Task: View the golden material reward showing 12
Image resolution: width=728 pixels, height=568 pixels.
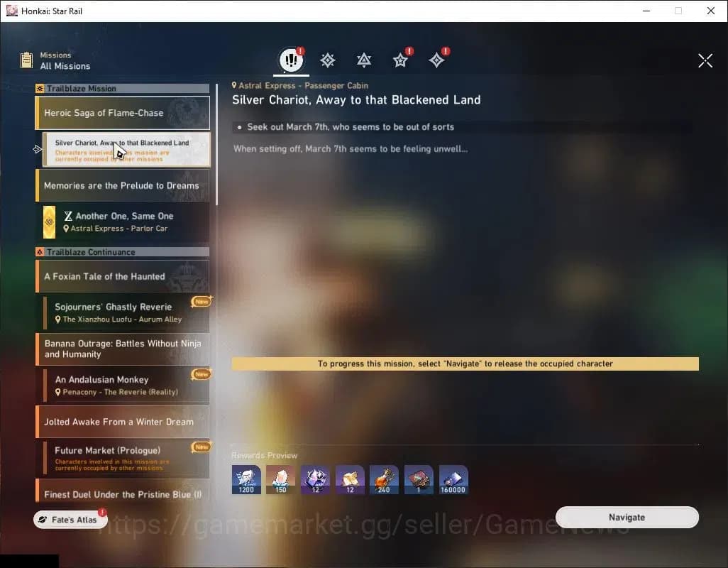Action: pyautogui.click(x=350, y=479)
